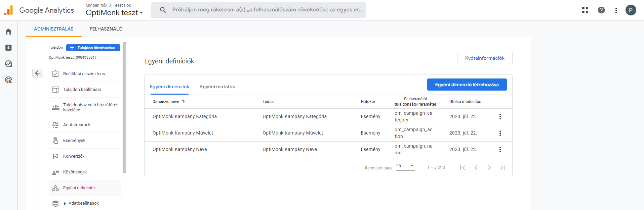Click the admin panel vertical scrollbar

pos(125,107)
